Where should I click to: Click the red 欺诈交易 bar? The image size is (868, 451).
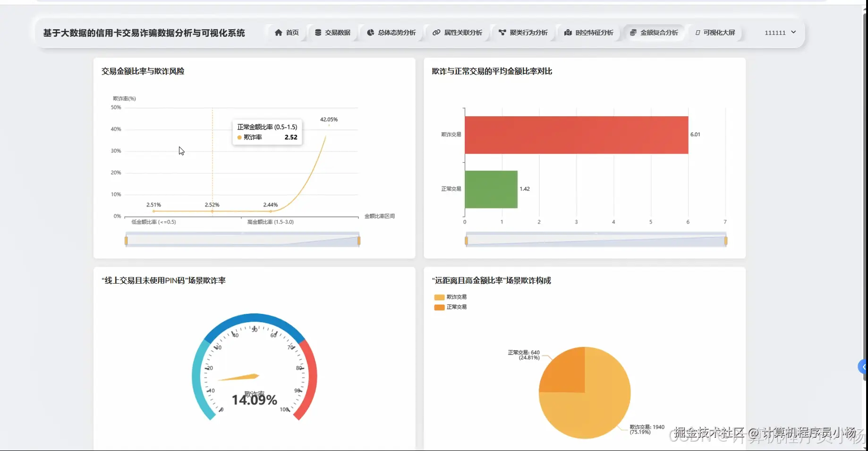coord(577,135)
